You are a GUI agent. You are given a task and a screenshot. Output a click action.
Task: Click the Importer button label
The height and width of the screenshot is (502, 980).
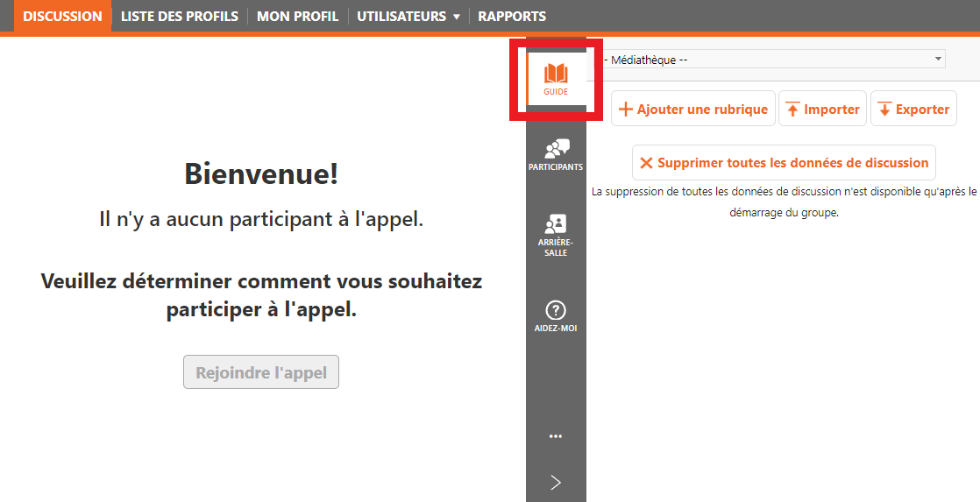pyautogui.click(x=832, y=110)
